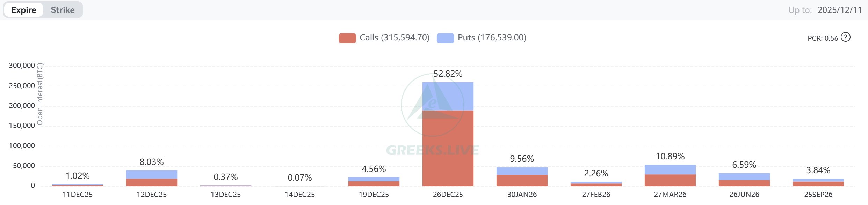Click the 27MAR26 calls bar segment

coord(670,180)
